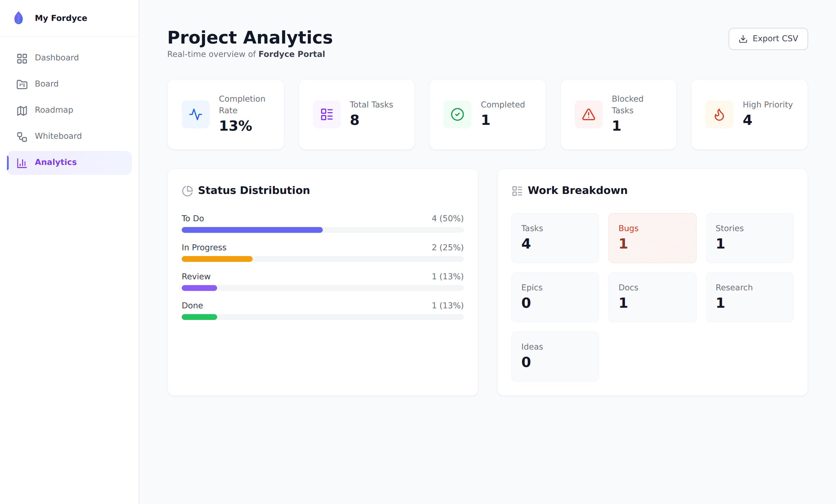
Task: Click the Roadmap map icon
Action: 22,110
